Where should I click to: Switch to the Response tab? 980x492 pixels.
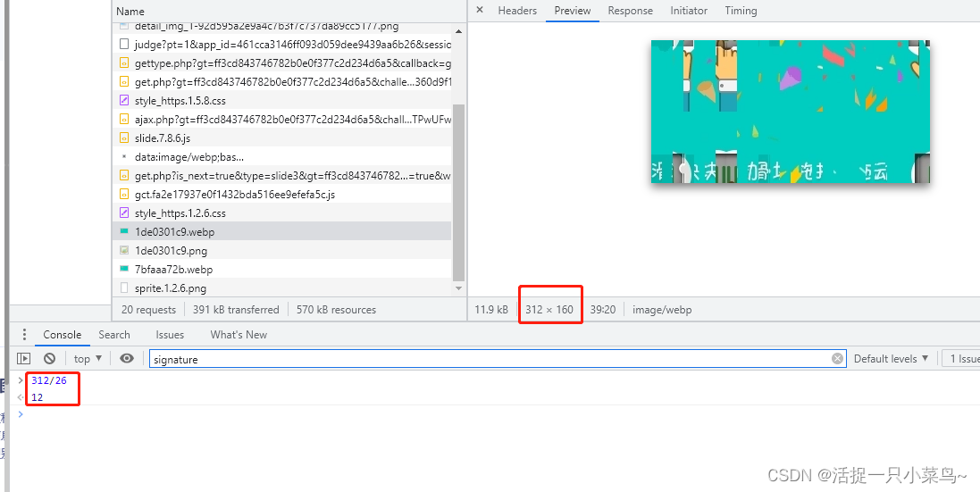pyautogui.click(x=630, y=11)
